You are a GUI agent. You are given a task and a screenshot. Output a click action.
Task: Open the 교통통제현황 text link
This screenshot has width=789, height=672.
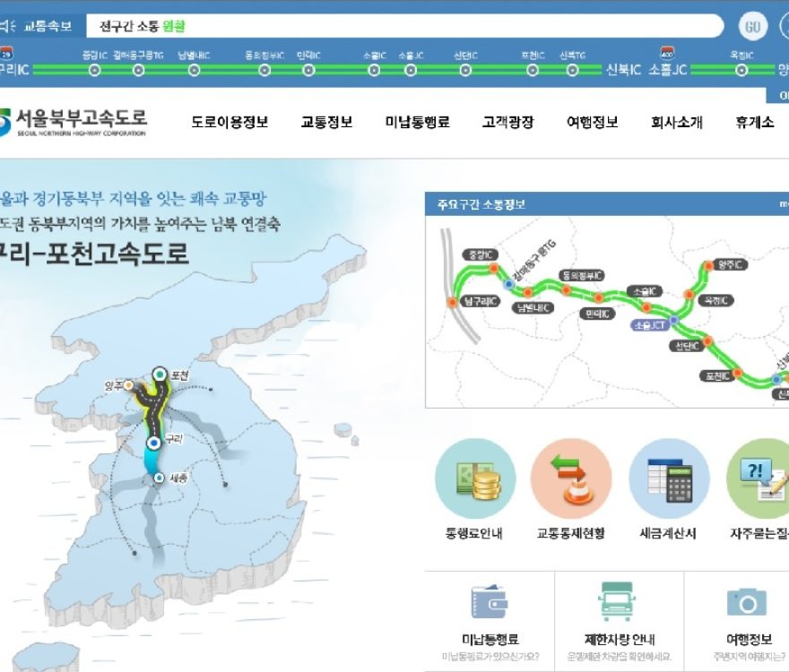(571, 534)
